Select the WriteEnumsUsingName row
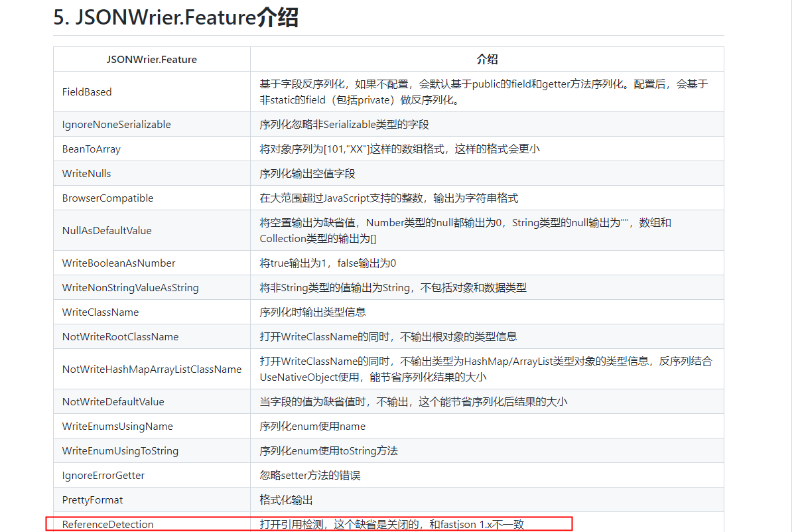This screenshot has height=532, width=800. tap(117, 426)
